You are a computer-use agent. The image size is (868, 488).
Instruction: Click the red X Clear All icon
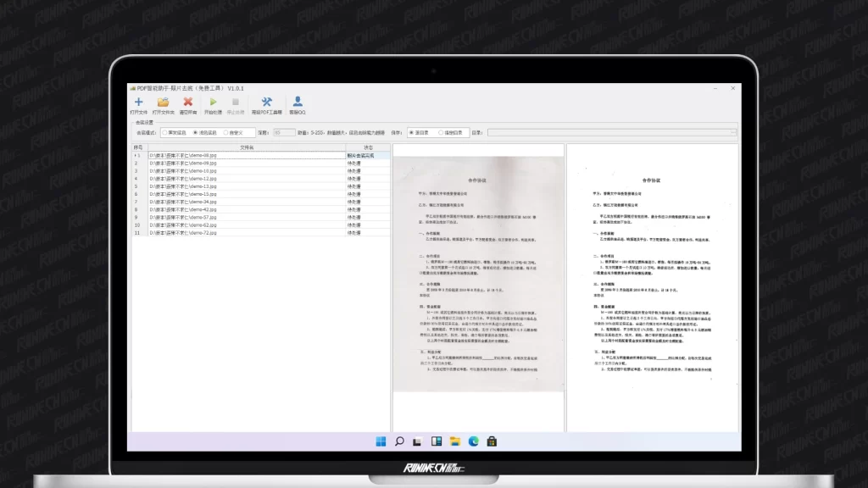pyautogui.click(x=188, y=103)
